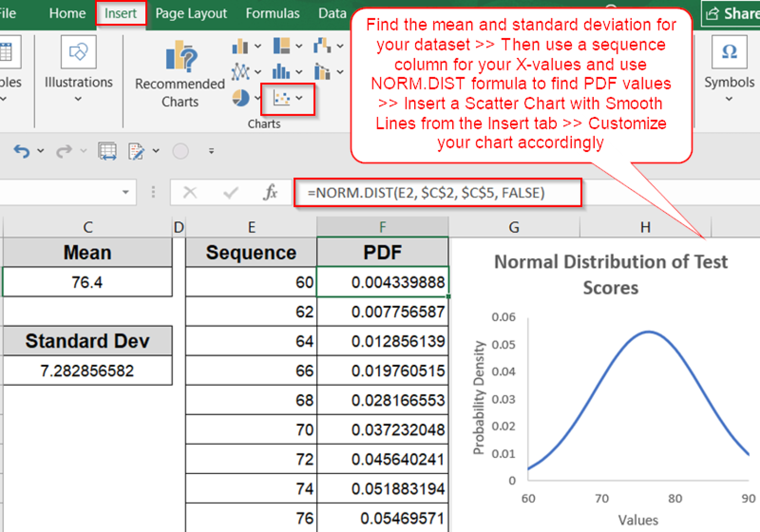The width and height of the screenshot is (760, 532).
Task: Click the Insert Hierarchy Chart icon
Action: (282, 46)
